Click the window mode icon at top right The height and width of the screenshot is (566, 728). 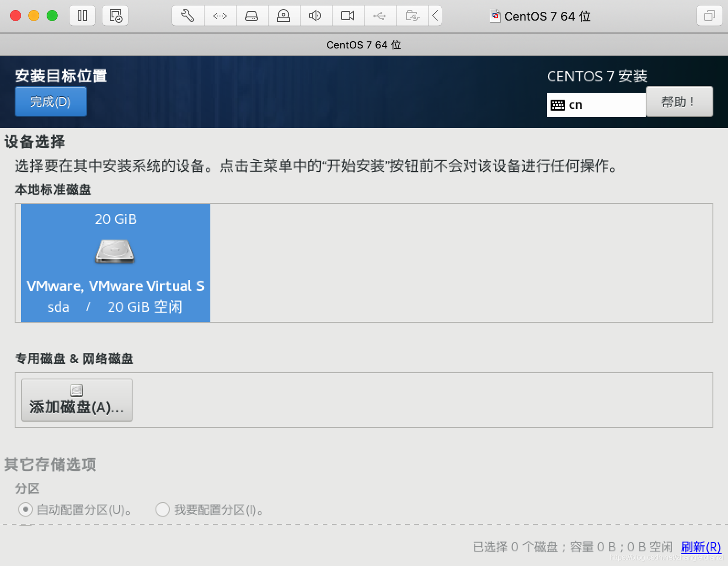(709, 16)
